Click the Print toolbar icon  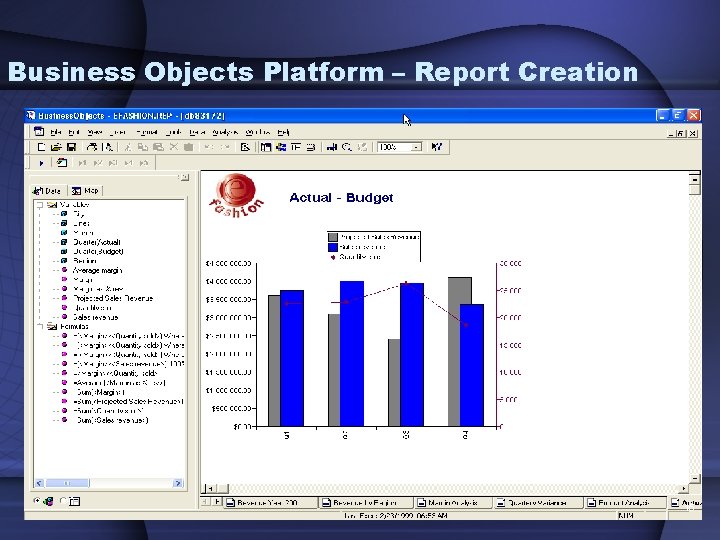click(92, 147)
